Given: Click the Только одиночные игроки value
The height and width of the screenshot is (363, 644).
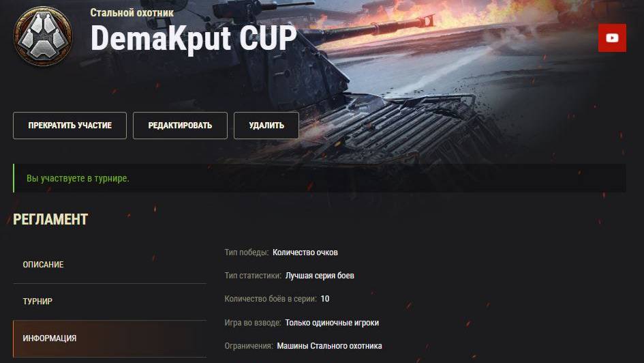Looking at the screenshot, I should 332,323.
